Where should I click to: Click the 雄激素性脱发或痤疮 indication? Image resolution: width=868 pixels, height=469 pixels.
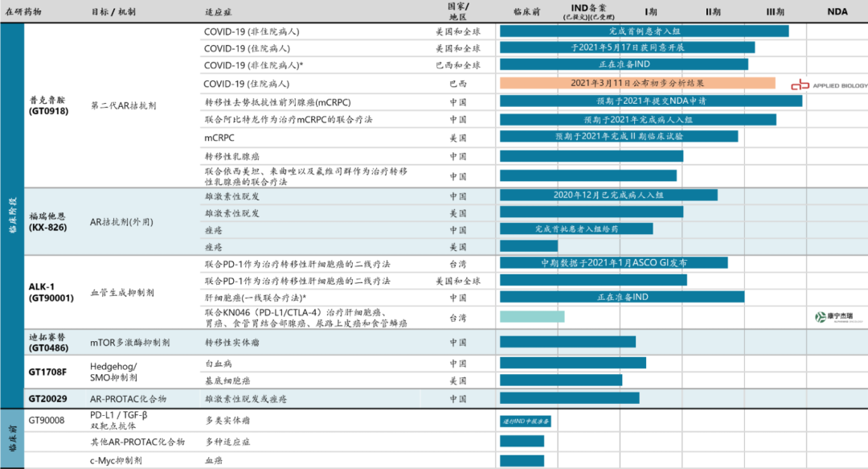pyautogui.click(x=245, y=398)
